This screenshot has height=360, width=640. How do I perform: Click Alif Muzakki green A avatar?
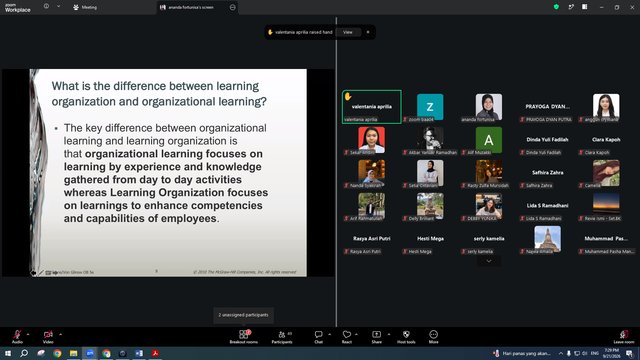click(x=489, y=140)
